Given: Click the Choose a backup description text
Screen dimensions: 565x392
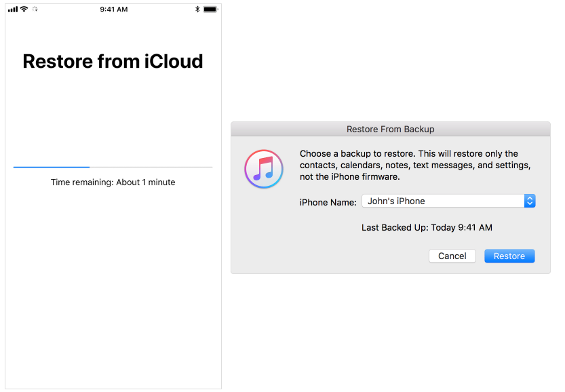Looking at the screenshot, I should (415, 165).
